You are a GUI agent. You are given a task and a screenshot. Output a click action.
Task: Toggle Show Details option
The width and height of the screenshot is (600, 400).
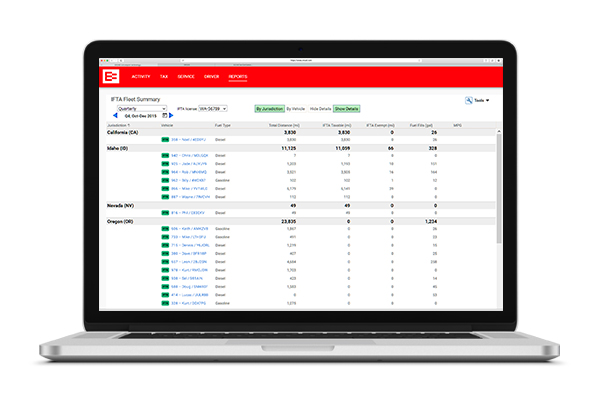coord(346,108)
